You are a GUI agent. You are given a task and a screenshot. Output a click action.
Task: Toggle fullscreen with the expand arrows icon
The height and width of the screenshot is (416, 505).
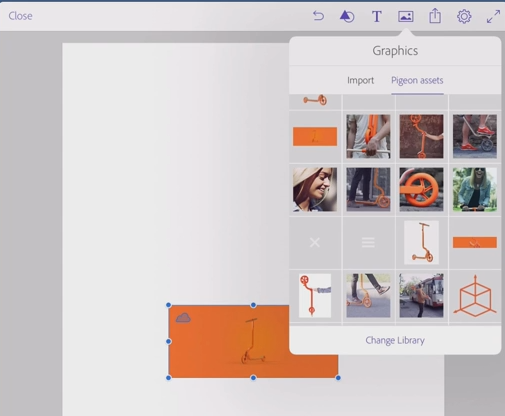click(493, 16)
